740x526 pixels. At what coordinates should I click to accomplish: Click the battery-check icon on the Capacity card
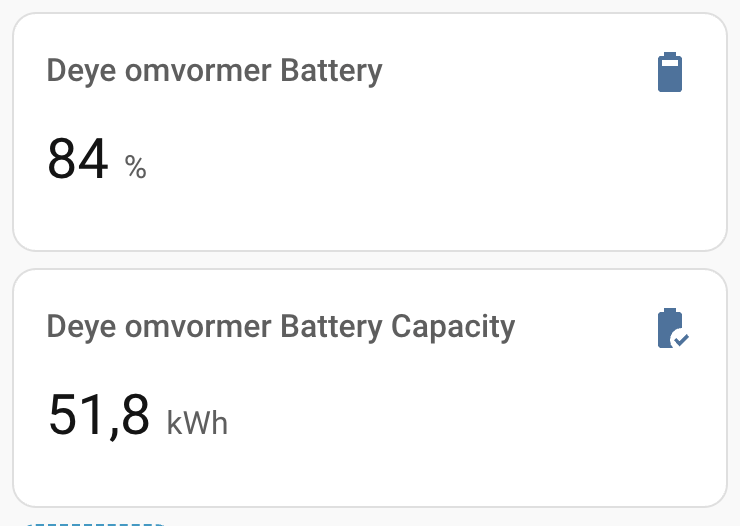click(x=671, y=329)
